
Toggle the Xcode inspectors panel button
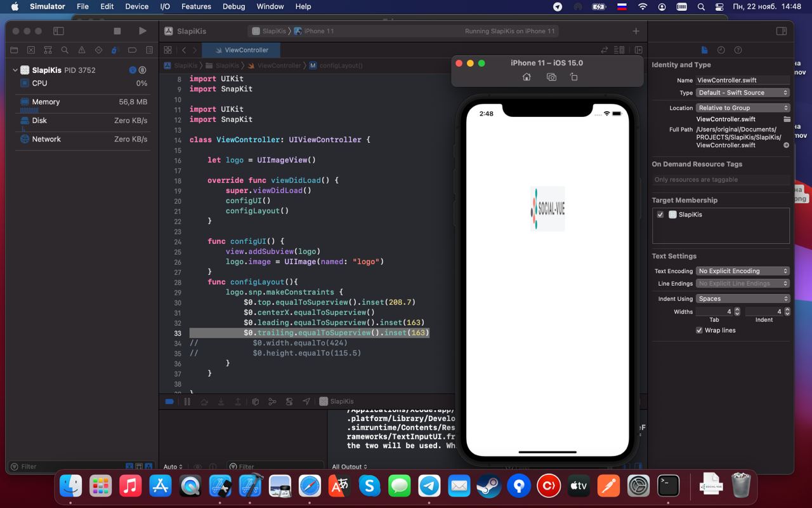781,30
